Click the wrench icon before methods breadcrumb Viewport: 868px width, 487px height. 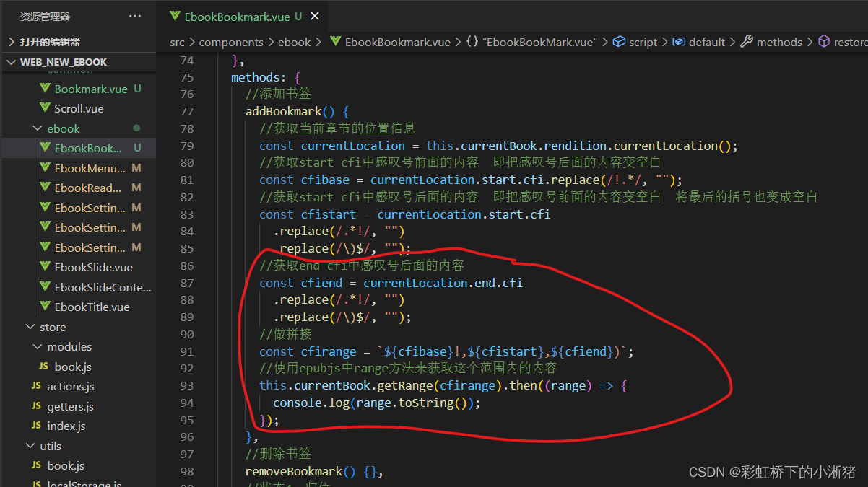pyautogui.click(x=747, y=42)
